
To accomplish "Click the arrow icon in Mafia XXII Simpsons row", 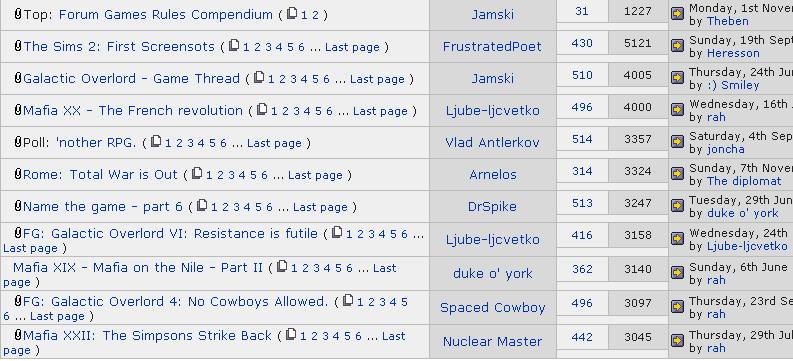I will click(x=677, y=341).
